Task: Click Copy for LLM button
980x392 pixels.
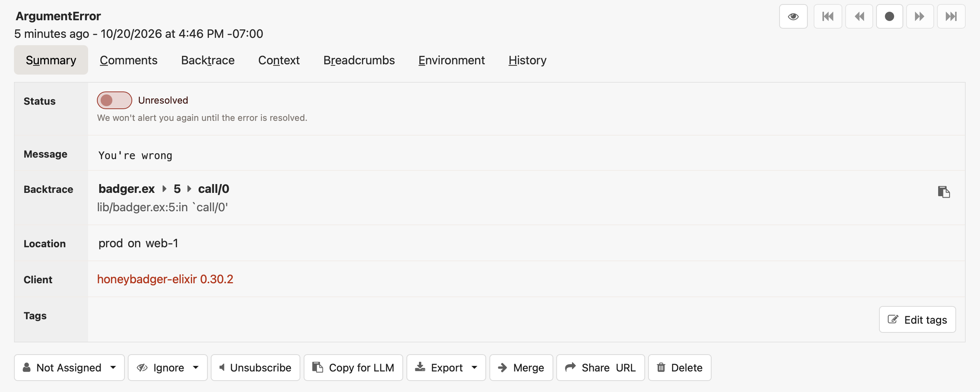Action: click(x=353, y=367)
